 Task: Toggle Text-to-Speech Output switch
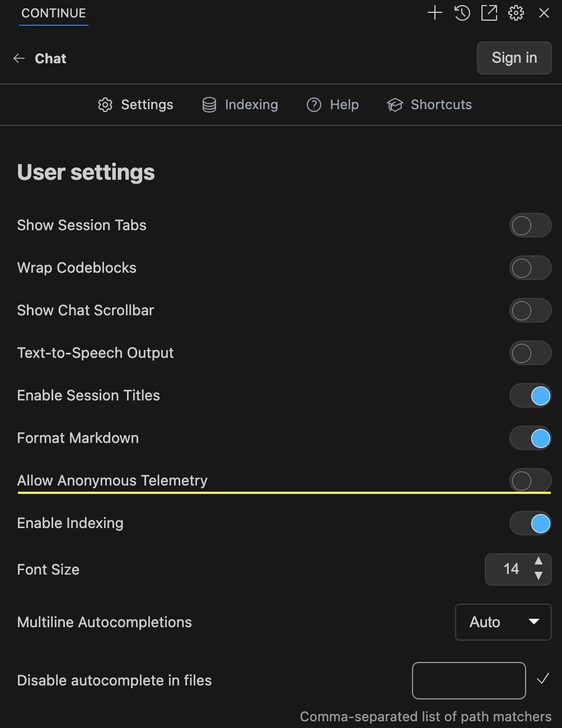click(x=530, y=352)
